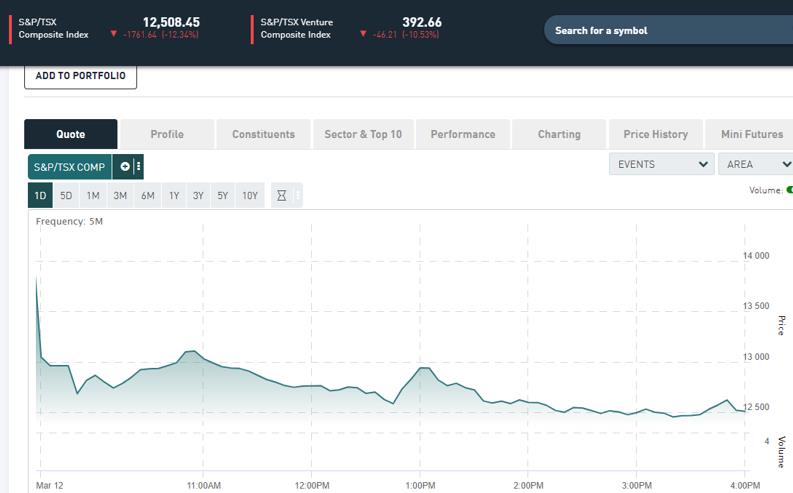This screenshot has width=793, height=493.
Task: Switch to the Profile tab
Action: (167, 134)
